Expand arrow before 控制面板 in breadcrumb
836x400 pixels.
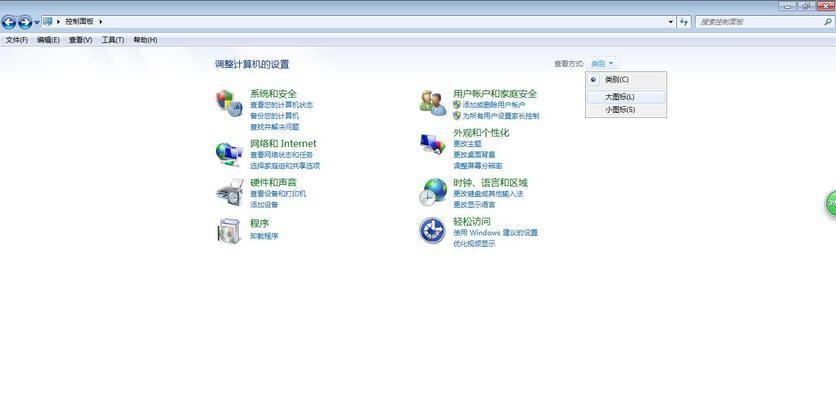59,22
